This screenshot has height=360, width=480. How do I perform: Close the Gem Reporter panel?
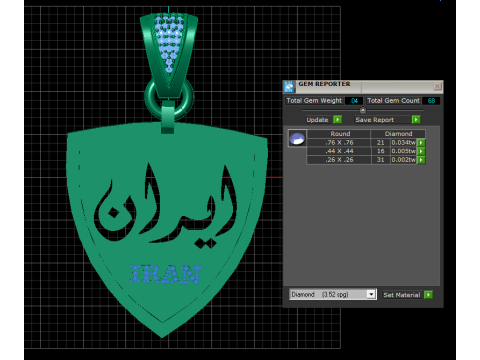pos(437,86)
